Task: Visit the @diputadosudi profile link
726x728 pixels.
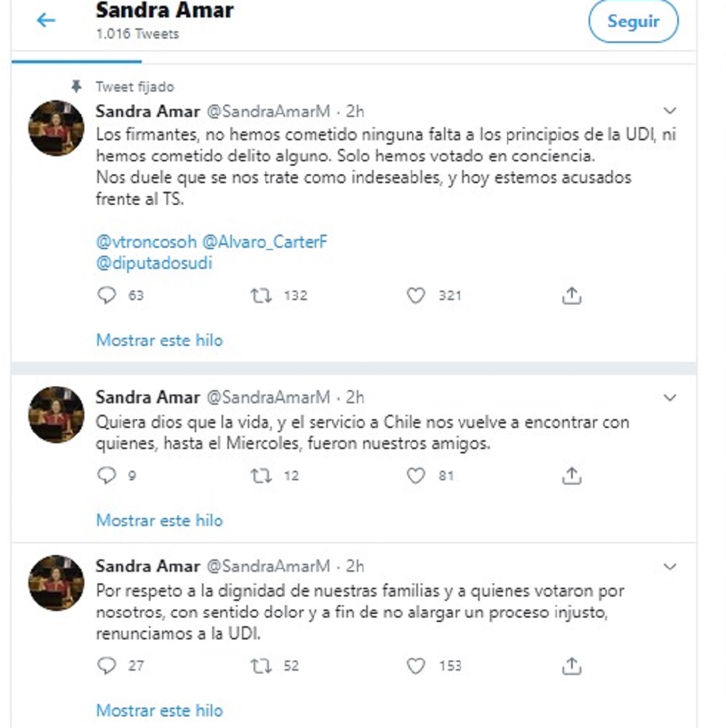Action: click(154, 263)
